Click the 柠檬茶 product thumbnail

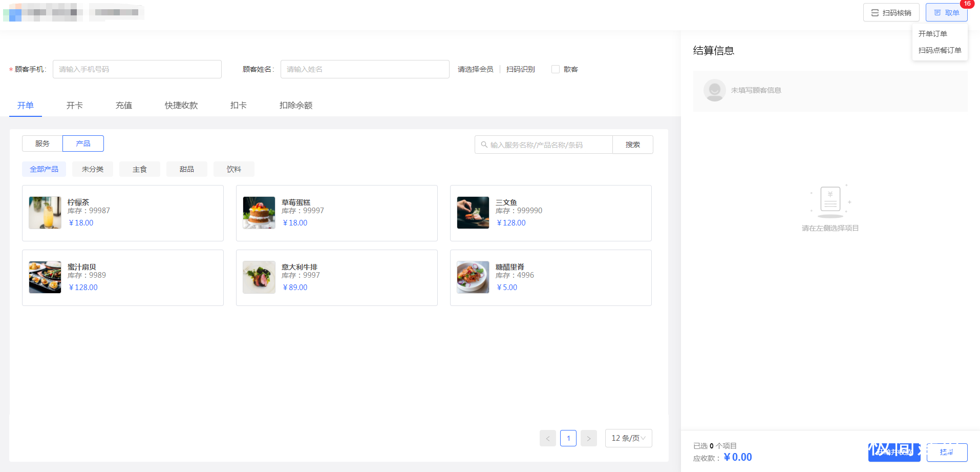pyautogui.click(x=45, y=213)
